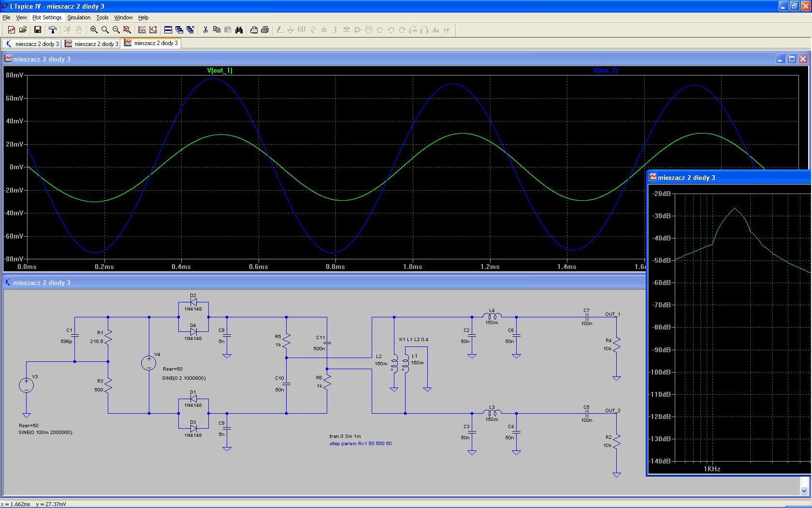Viewport: 812px width, 508px height.
Task: Open the Help menu
Action: coord(144,17)
